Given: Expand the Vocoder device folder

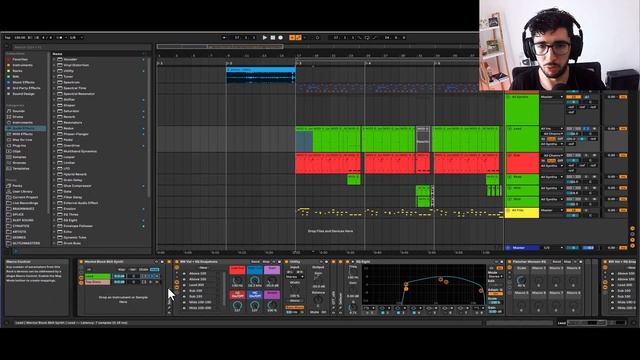Looking at the screenshot, I should coord(54,59).
